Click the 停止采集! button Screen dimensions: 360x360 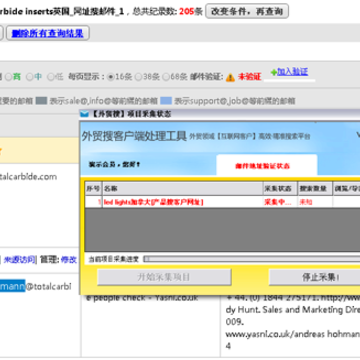coord(315,277)
